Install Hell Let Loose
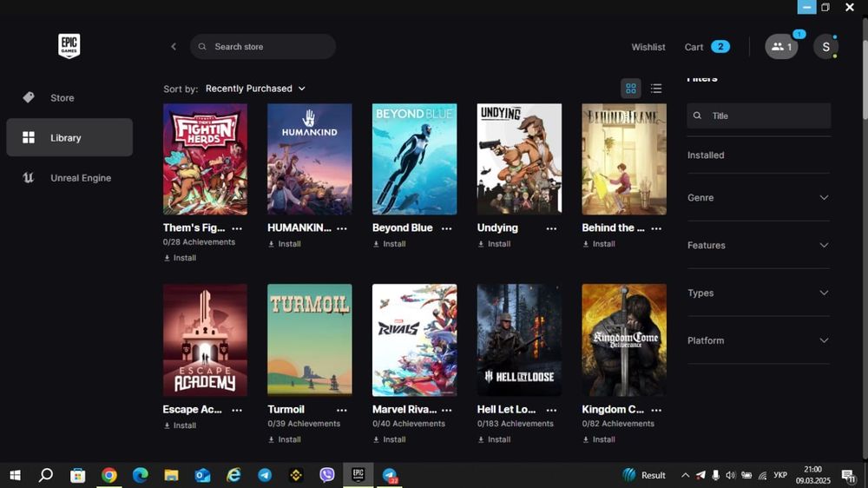The height and width of the screenshot is (488, 868). pyautogui.click(x=494, y=439)
